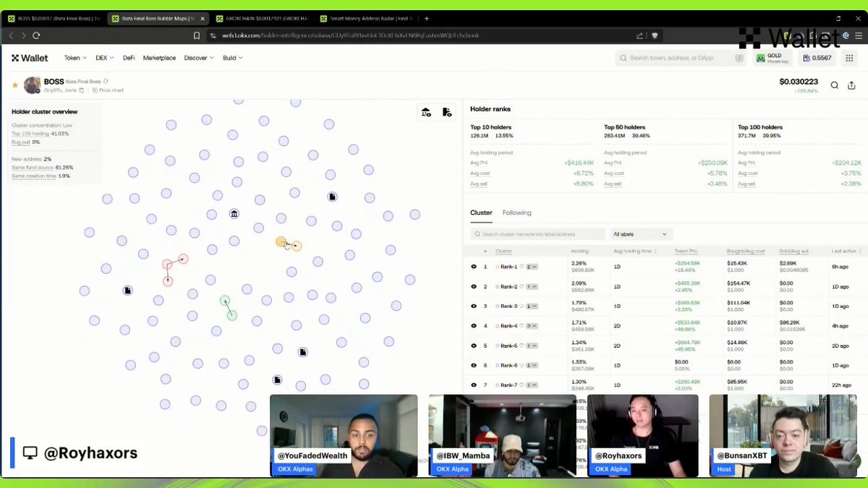Click the search magnifier beside BOSS price
The height and width of the screenshot is (488, 868).
(834, 85)
